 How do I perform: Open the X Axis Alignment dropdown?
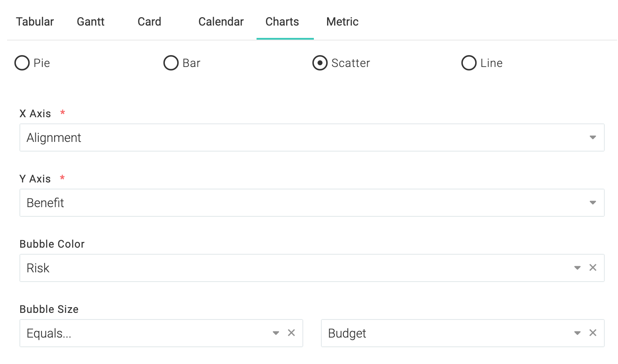tap(312, 137)
